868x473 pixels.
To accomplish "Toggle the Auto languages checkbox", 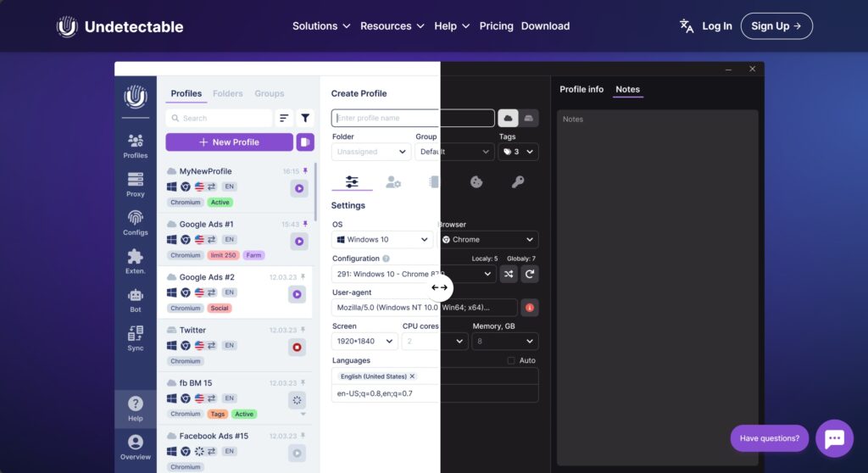I will [511, 360].
